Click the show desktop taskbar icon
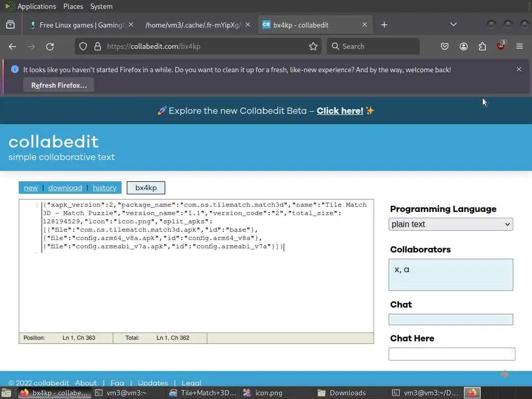 tap(6, 393)
